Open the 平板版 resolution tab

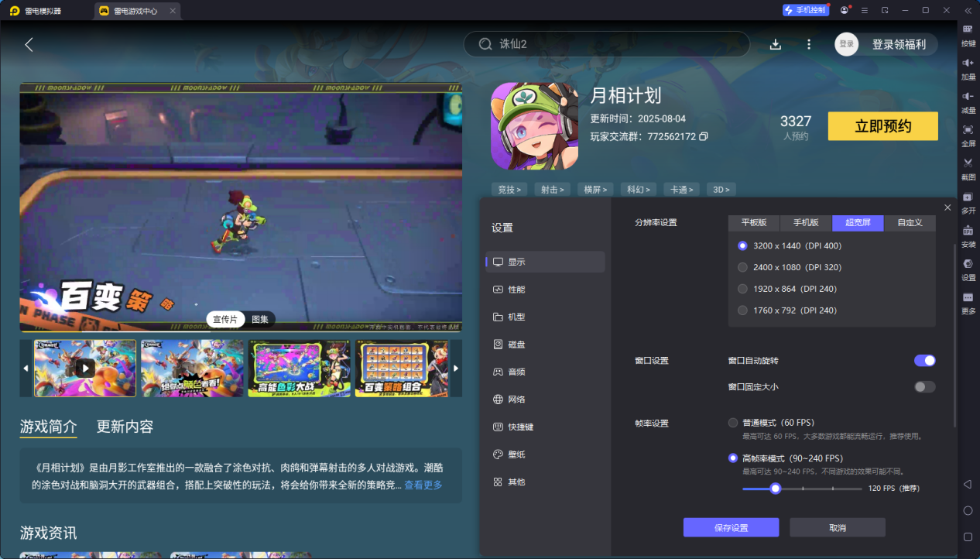pos(754,223)
